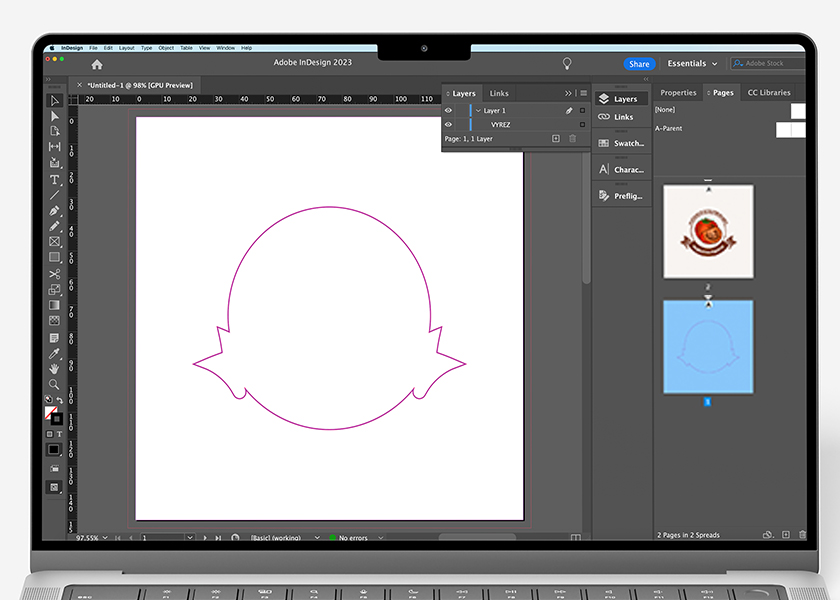Image resolution: width=840 pixels, height=600 pixels.
Task: Open the Character panel from dock
Action: coord(621,169)
